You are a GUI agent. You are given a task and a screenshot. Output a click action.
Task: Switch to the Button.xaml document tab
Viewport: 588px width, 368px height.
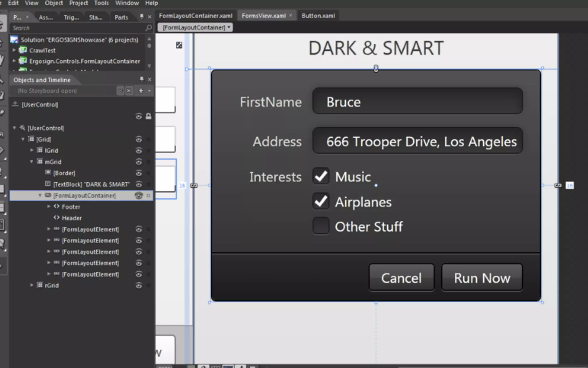pyautogui.click(x=318, y=16)
